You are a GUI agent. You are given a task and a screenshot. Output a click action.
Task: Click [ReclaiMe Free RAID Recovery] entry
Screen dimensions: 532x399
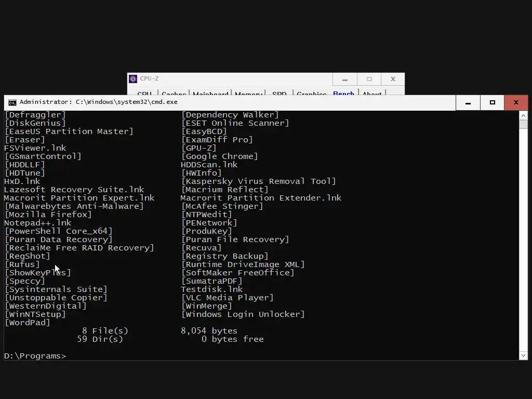[x=79, y=248]
